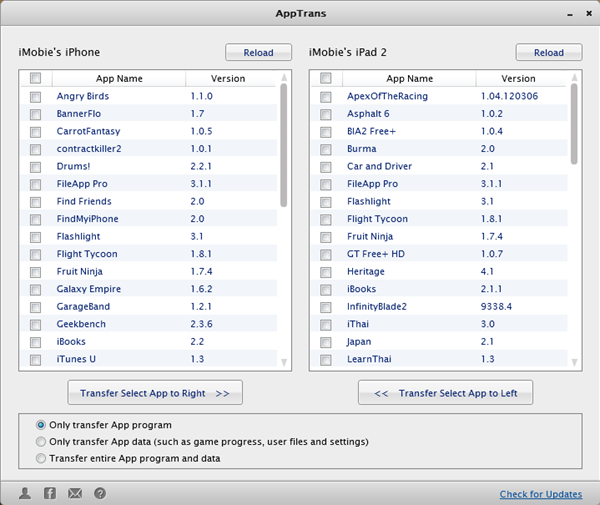Click down arrow of iPhone list scrollbar
This screenshot has height=505, width=600.
pyautogui.click(x=284, y=362)
